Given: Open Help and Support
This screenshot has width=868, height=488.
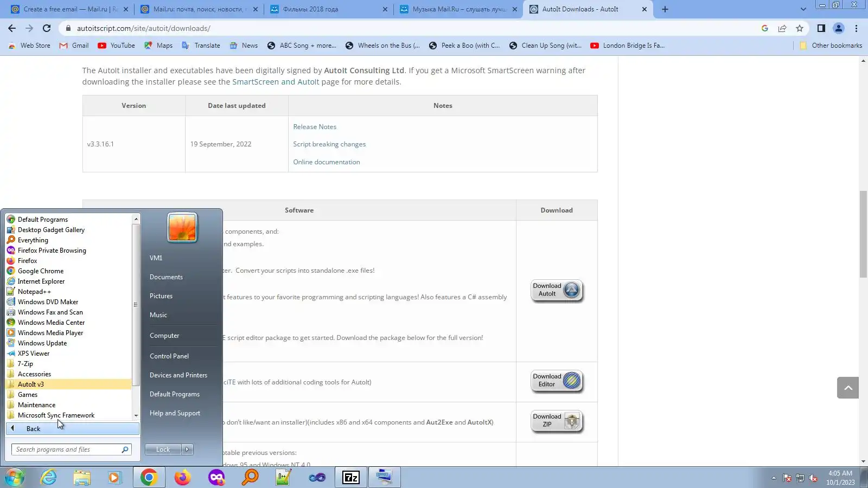Looking at the screenshot, I should click(x=175, y=413).
